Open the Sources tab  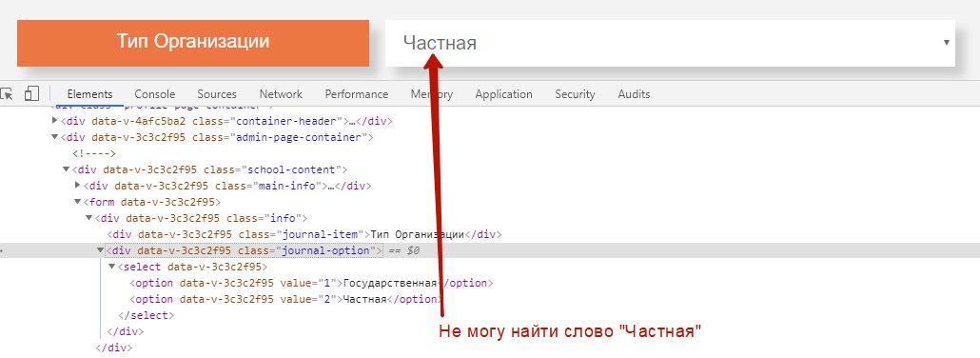[x=217, y=94]
